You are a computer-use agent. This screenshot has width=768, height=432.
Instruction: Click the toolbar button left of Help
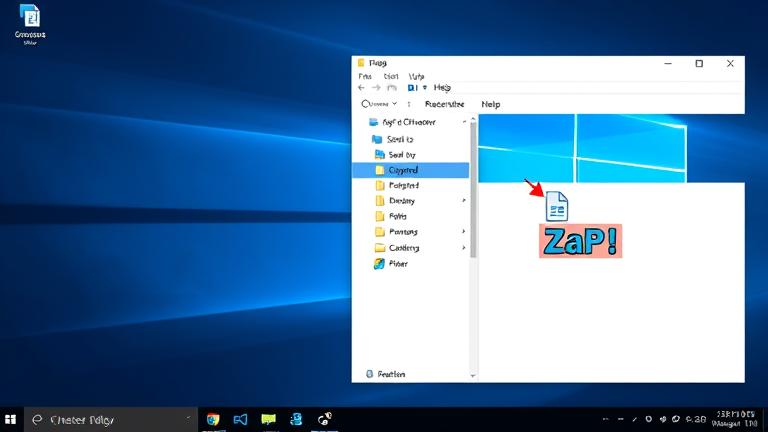(x=444, y=104)
